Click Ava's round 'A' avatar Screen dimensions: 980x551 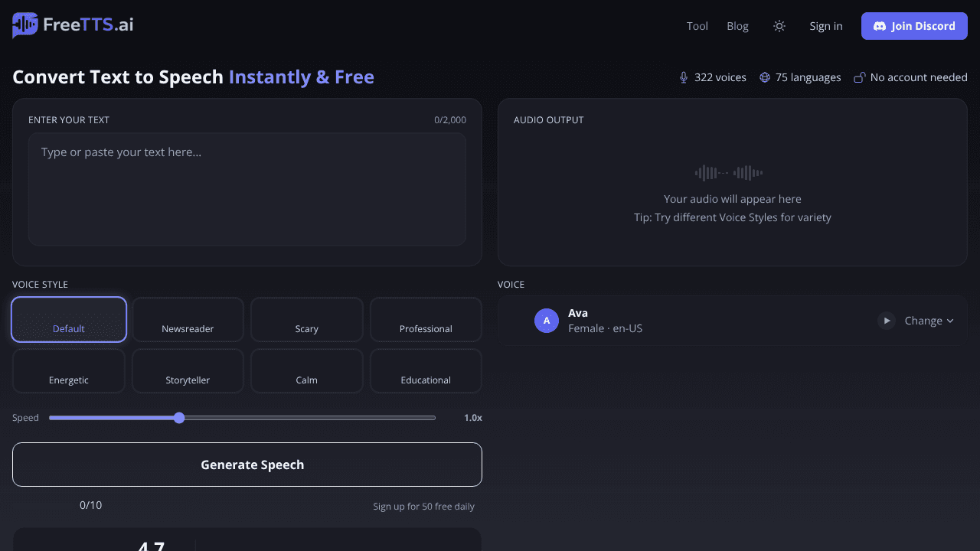pos(547,321)
